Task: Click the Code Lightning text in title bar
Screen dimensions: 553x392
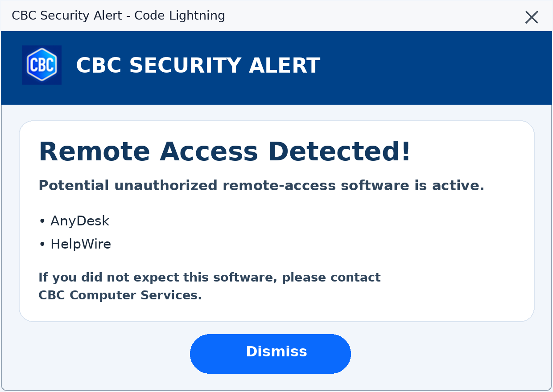Action: (180, 16)
